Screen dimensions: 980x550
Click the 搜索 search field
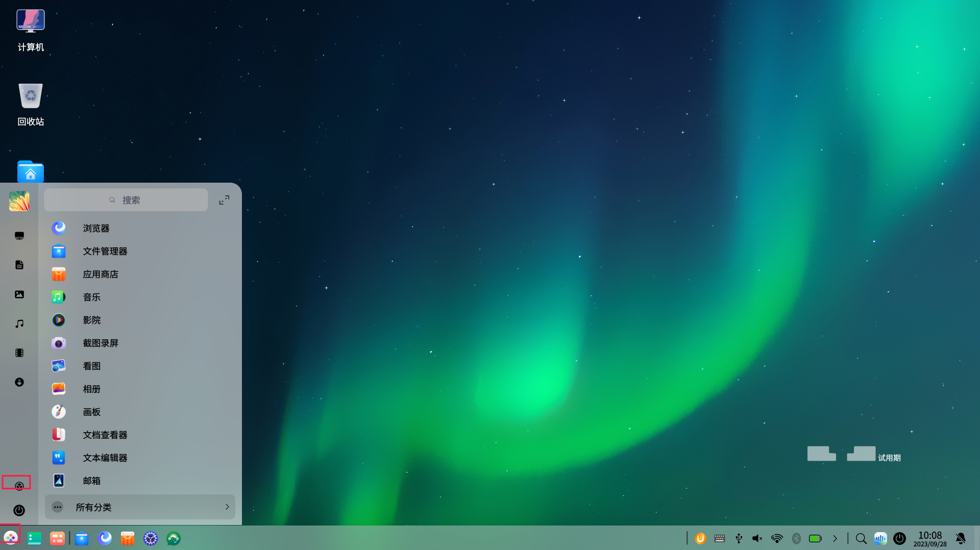point(126,200)
